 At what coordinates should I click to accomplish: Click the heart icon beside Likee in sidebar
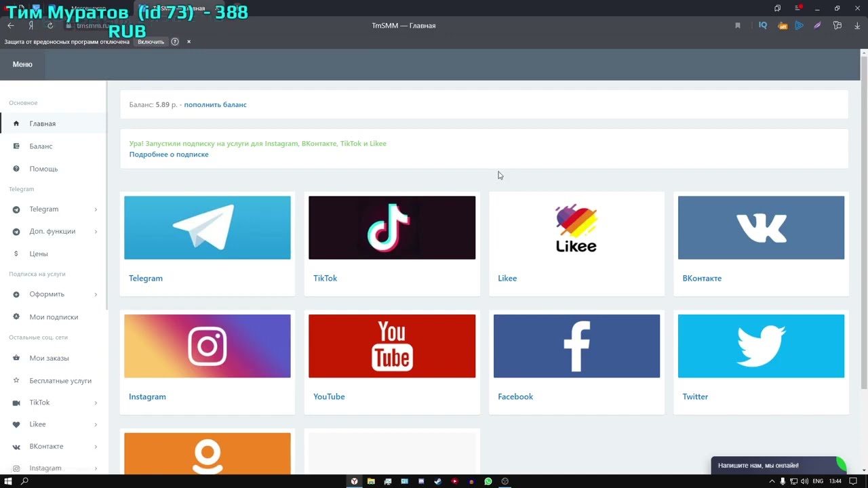coord(16,424)
